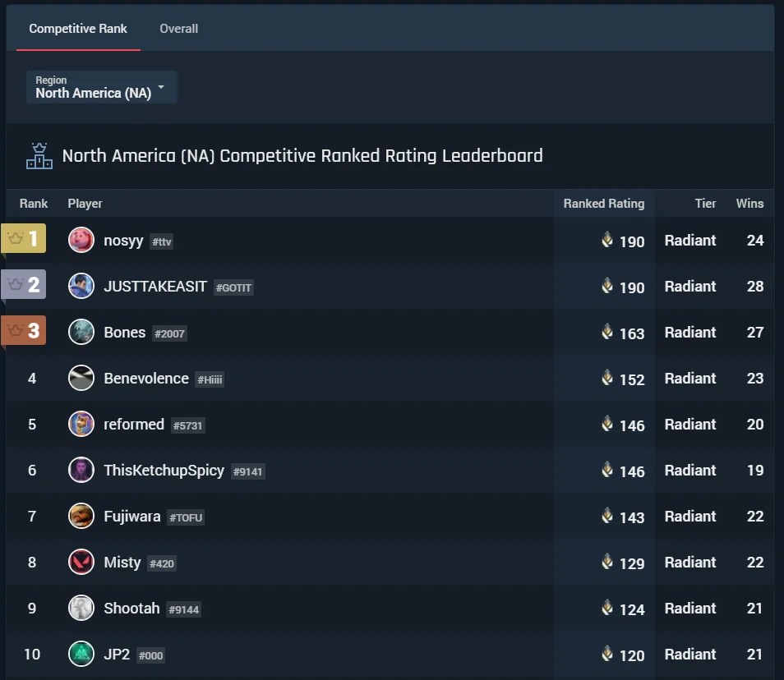Open player profile reformed
The image size is (784, 680).
(133, 425)
